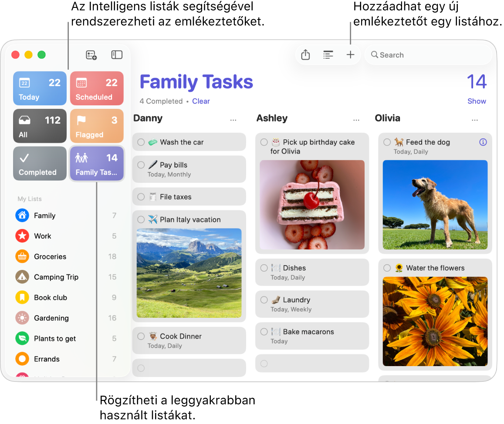The width and height of the screenshot is (504, 424).
Task: Add new reminder in Danny's empty row
Action: click(189, 368)
